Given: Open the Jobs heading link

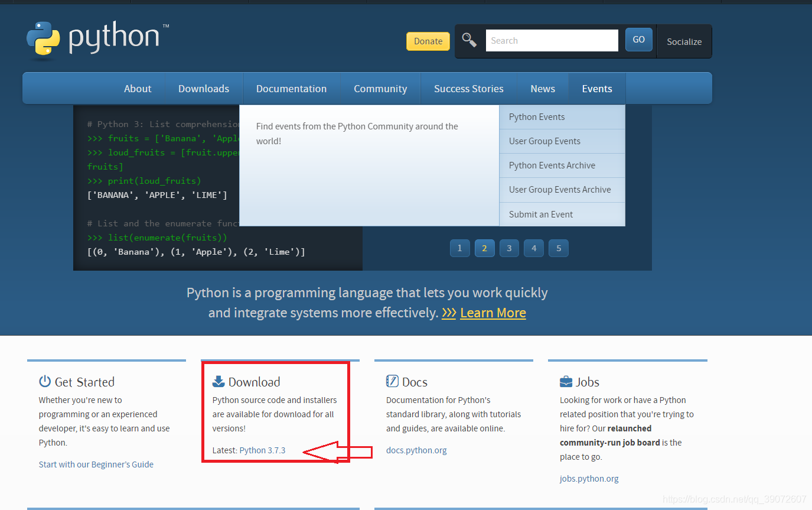Looking at the screenshot, I should 588,382.
